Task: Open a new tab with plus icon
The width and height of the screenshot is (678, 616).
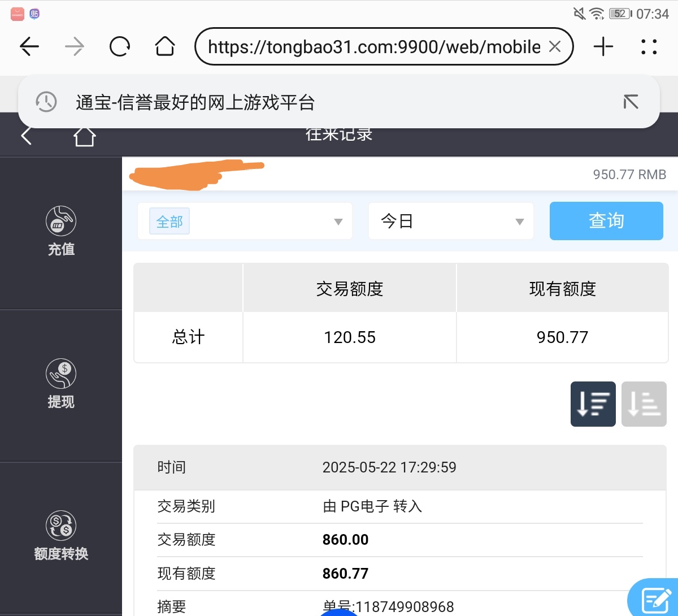Action: tap(603, 46)
